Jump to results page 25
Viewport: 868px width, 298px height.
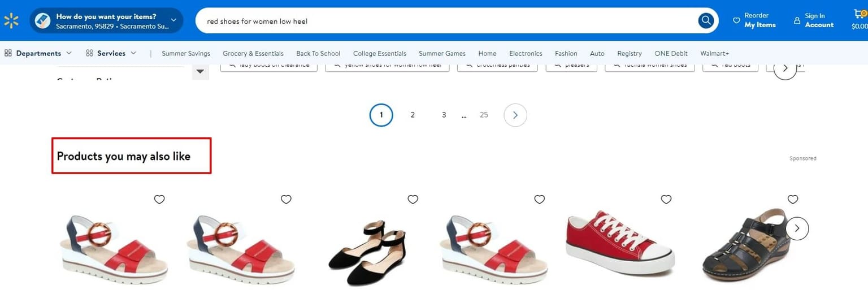pos(484,115)
